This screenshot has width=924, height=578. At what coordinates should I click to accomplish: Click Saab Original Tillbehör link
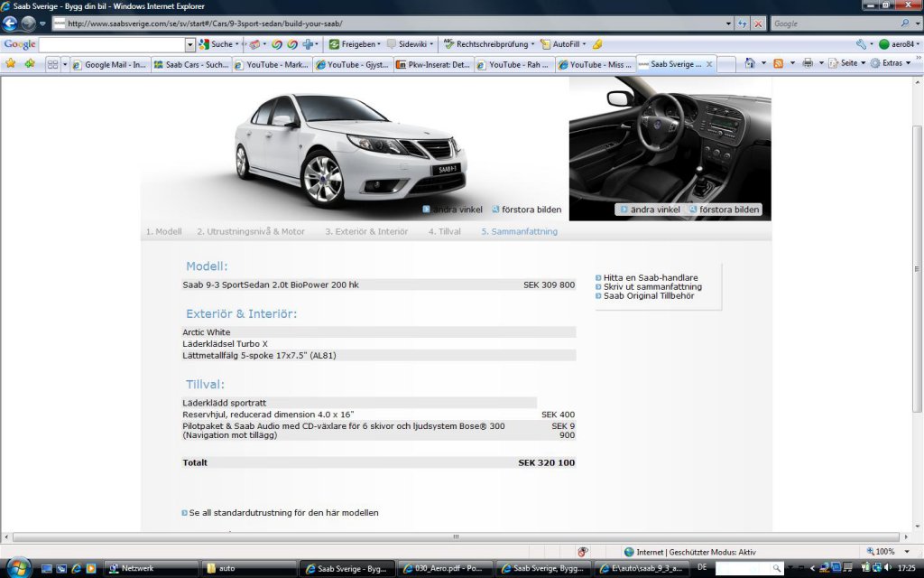point(649,296)
